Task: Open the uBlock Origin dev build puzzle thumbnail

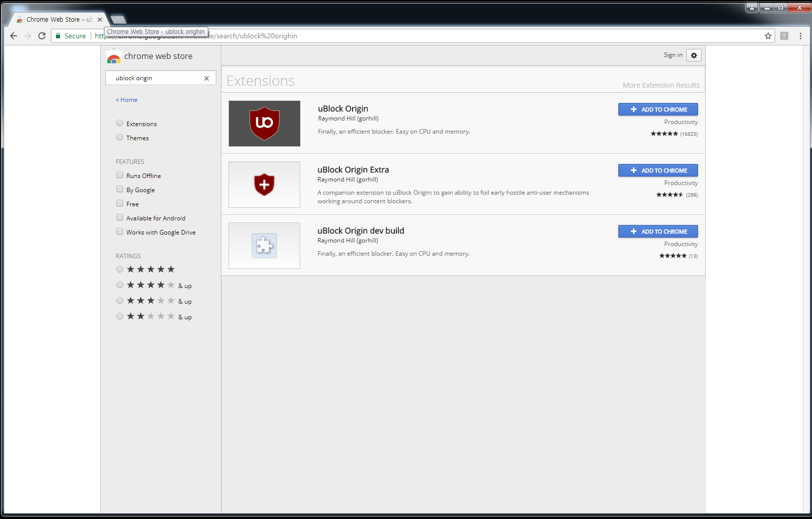Action: (x=264, y=246)
